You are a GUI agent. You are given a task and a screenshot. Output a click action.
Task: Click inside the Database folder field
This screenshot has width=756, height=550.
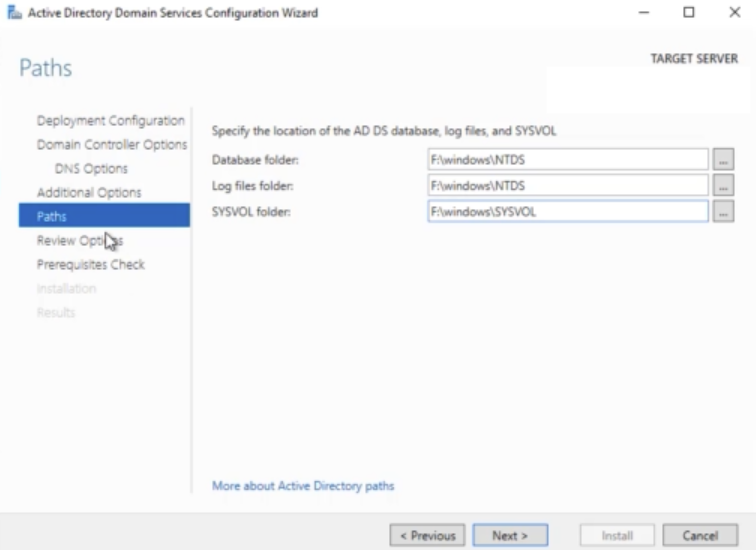click(567, 160)
